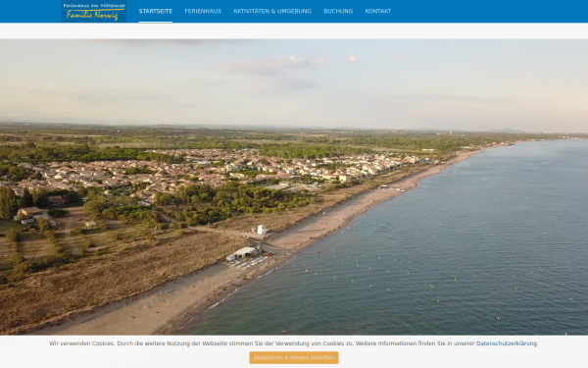Open the Kontakt menu item
Viewport: 588px width, 368px height.
point(378,11)
